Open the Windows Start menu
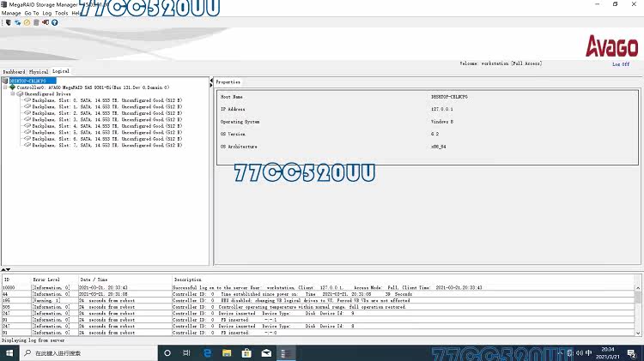Viewport: 644px width, 361px height. click(9, 352)
